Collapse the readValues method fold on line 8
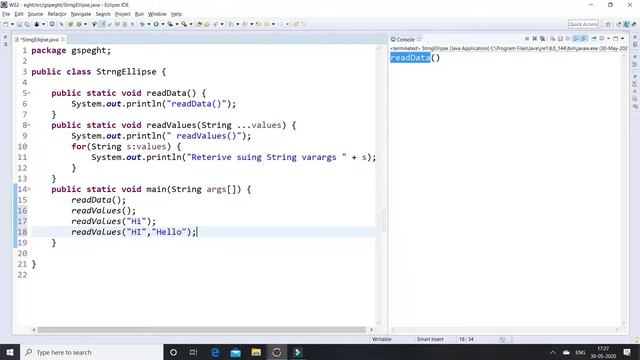 pos(29,125)
